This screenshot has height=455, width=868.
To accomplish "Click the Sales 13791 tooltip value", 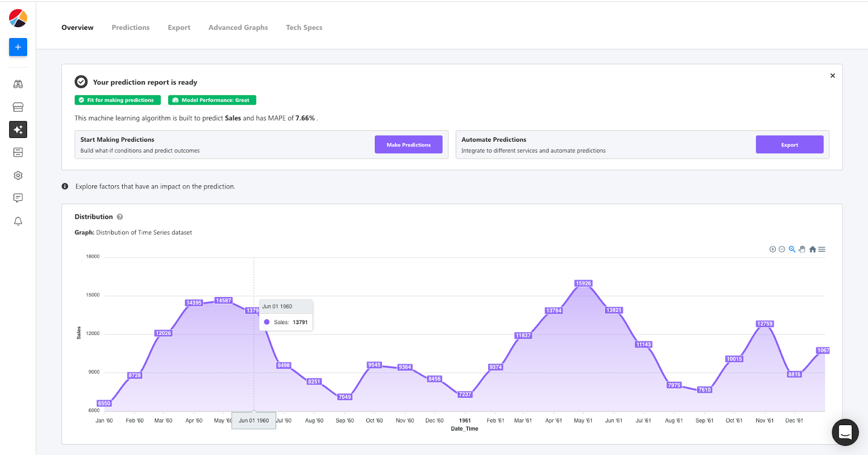I will point(300,323).
